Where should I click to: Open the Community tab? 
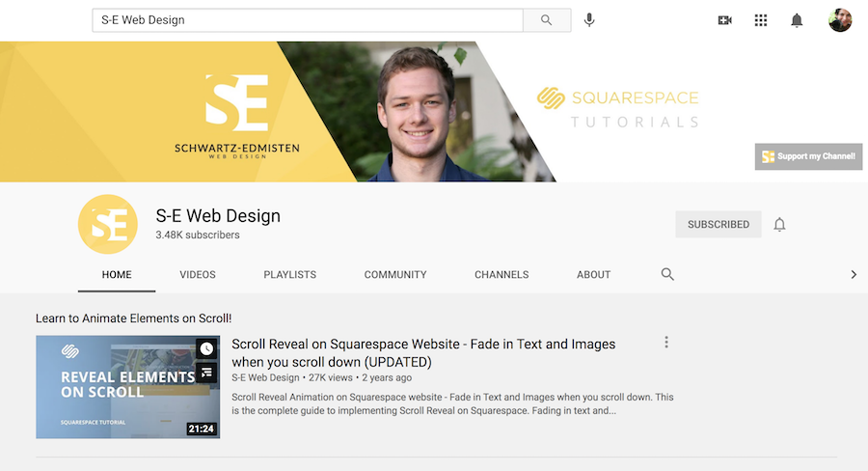coord(395,275)
